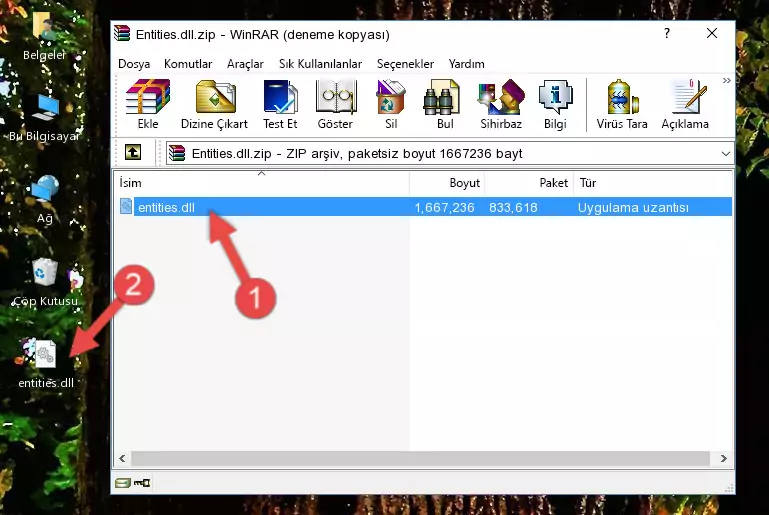Sort by the İsim column header
769x515 pixels.
(262, 183)
